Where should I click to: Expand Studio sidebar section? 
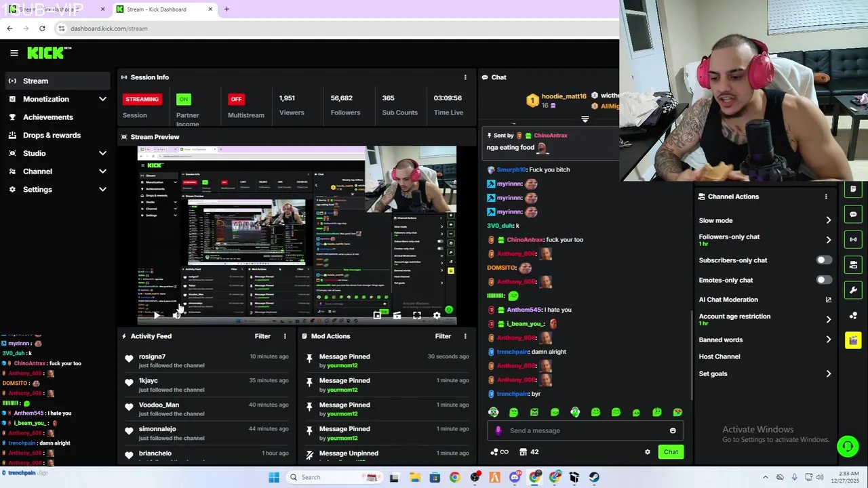(102, 153)
